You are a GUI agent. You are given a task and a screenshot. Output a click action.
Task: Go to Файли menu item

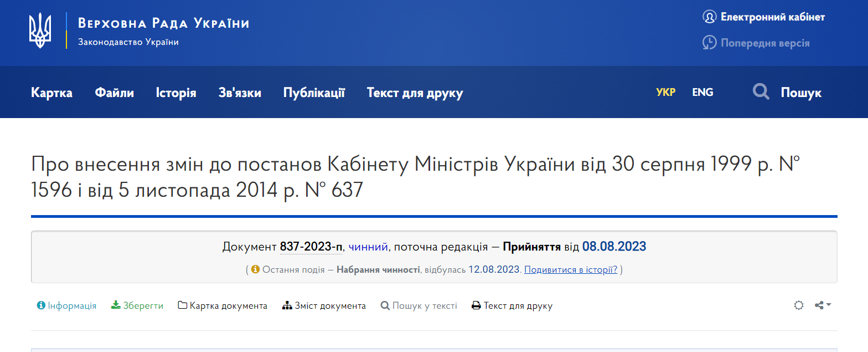(x=114, y=93)
